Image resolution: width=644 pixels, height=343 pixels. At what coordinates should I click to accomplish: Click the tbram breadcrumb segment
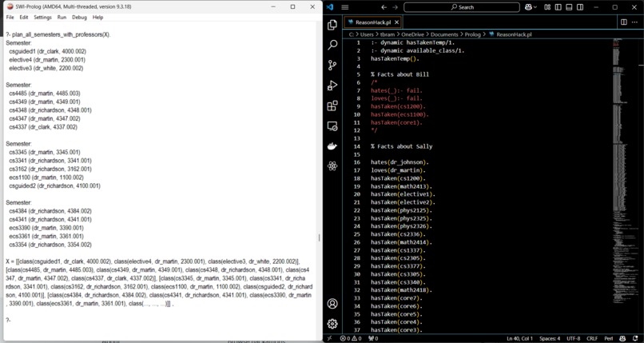[x=388, y=34]
